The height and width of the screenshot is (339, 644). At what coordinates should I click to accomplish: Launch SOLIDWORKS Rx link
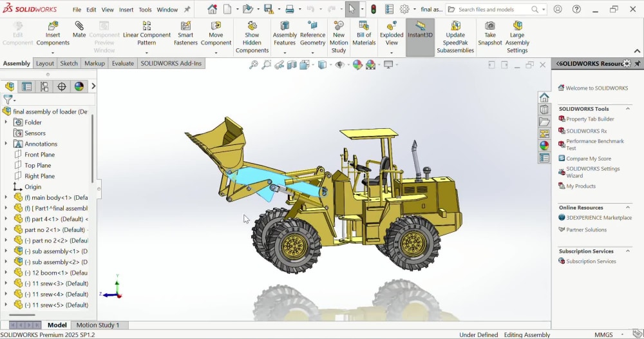point(587,131)
